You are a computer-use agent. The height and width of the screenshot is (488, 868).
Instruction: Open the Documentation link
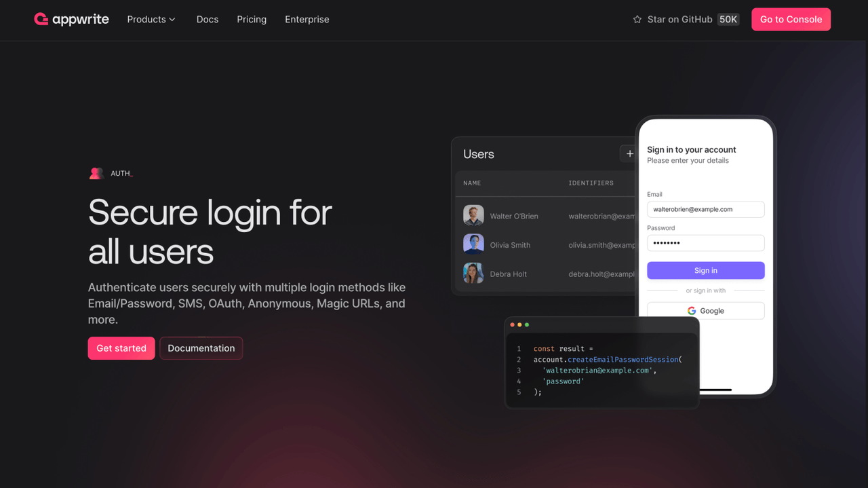(201, 348)
